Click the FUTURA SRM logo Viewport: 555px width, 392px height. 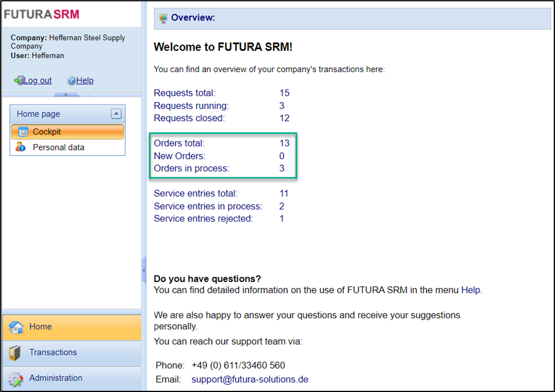[x=42, y=13]
